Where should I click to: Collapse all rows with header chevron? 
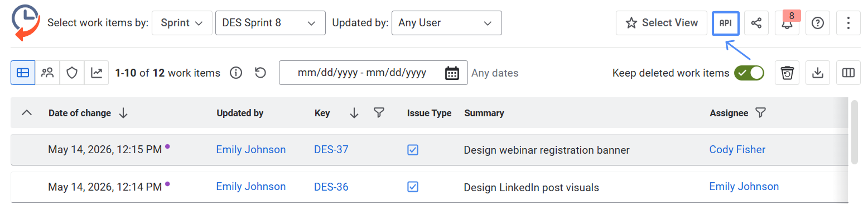coord(26,113)
